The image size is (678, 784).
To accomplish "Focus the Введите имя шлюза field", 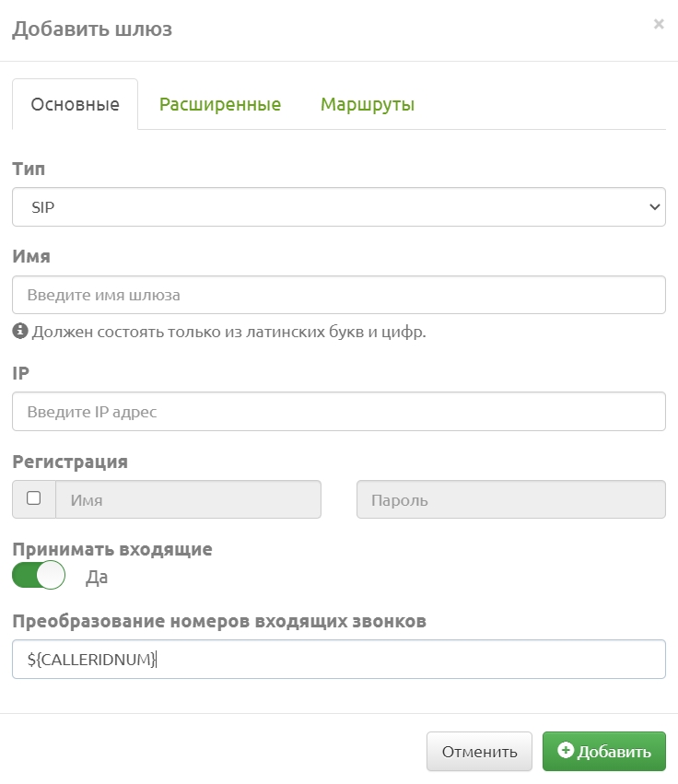I will click(339, 295).
